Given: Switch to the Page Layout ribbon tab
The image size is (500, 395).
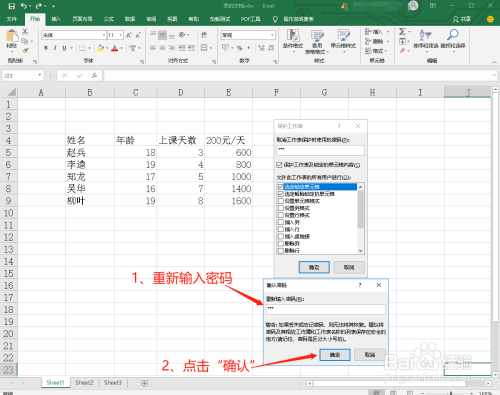Looking at the screenshot, I should 83,19.
